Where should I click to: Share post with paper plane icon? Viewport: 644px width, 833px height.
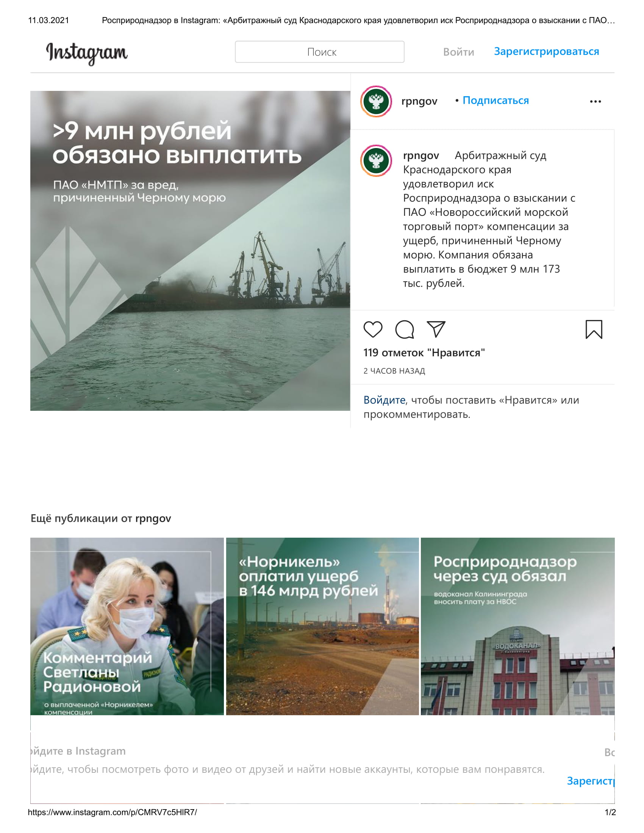click(436, 329)
